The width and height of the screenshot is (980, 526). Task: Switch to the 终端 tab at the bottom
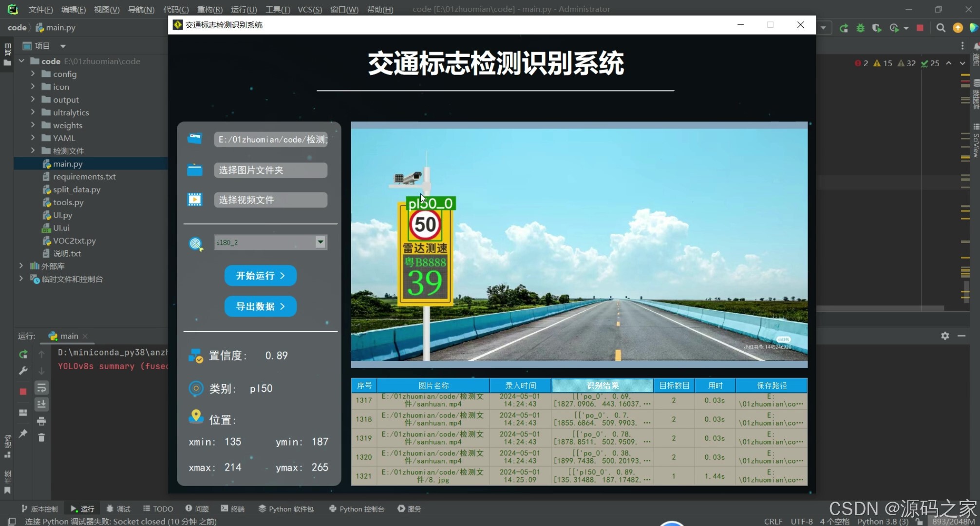click(233, 508)
